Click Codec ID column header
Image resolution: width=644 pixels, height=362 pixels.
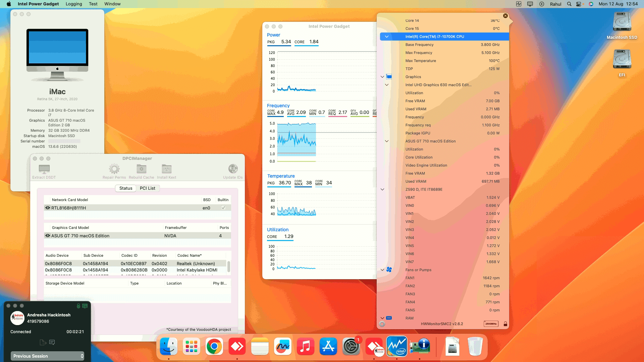coord(129,255)
